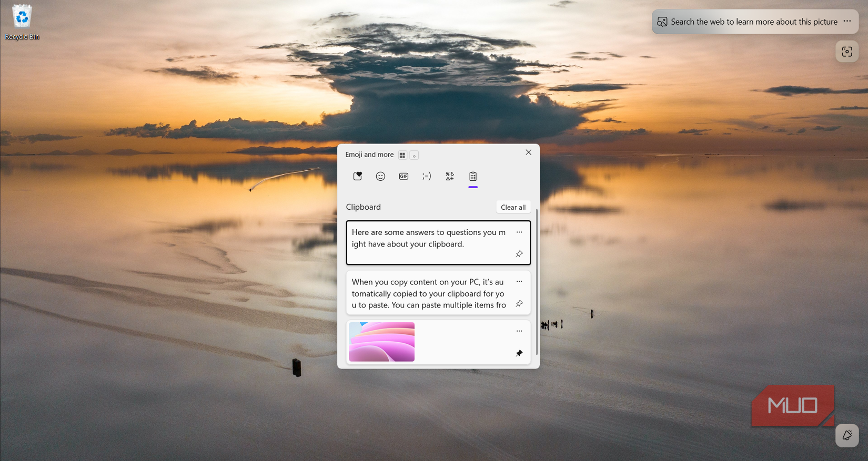Close the Emoji and more panel

(529, 152)
